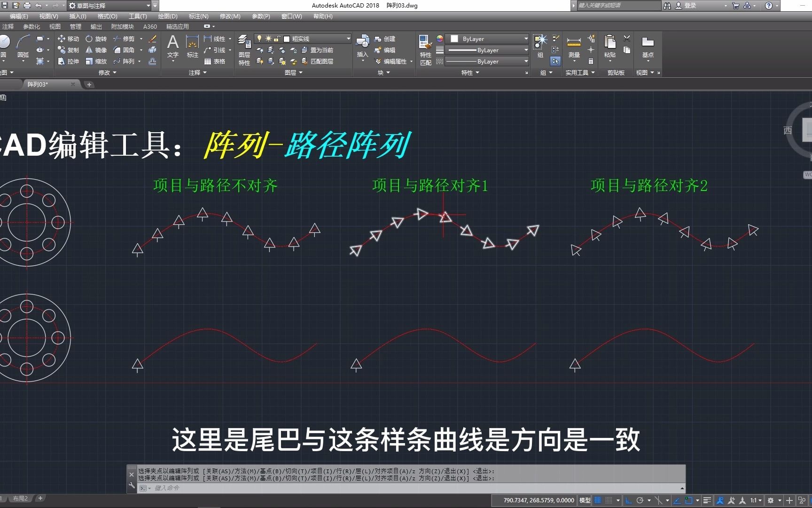Open the 圆弧 (Arc) dropdown
The width and height of the screenshot is (812, 508).
pyautogui.click(x=23, y=61)
